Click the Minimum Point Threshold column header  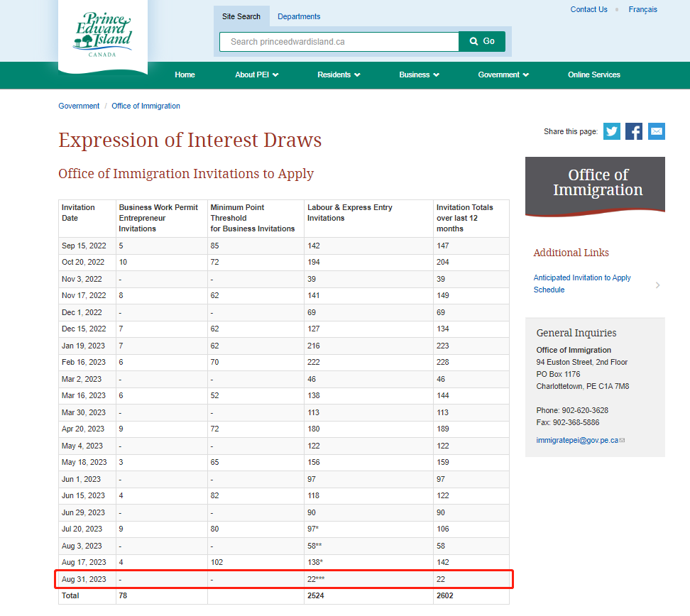pyautogui.click(x=256, y=219)
